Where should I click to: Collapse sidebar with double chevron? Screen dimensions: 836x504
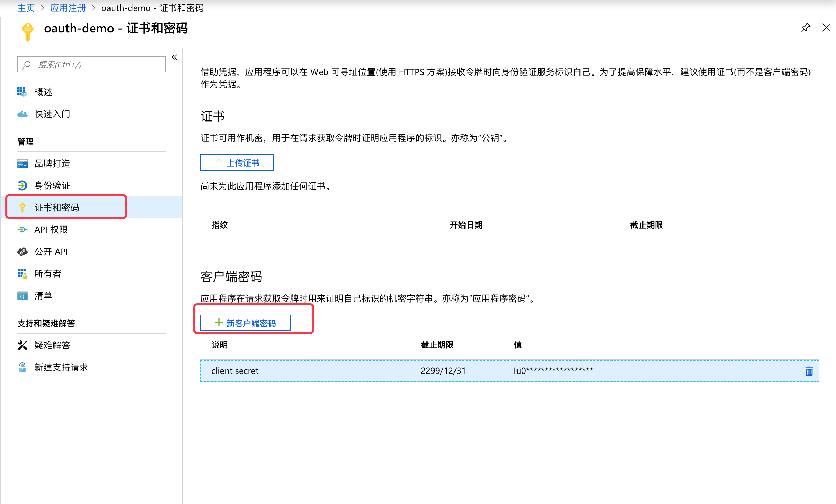tap(174, 57)
